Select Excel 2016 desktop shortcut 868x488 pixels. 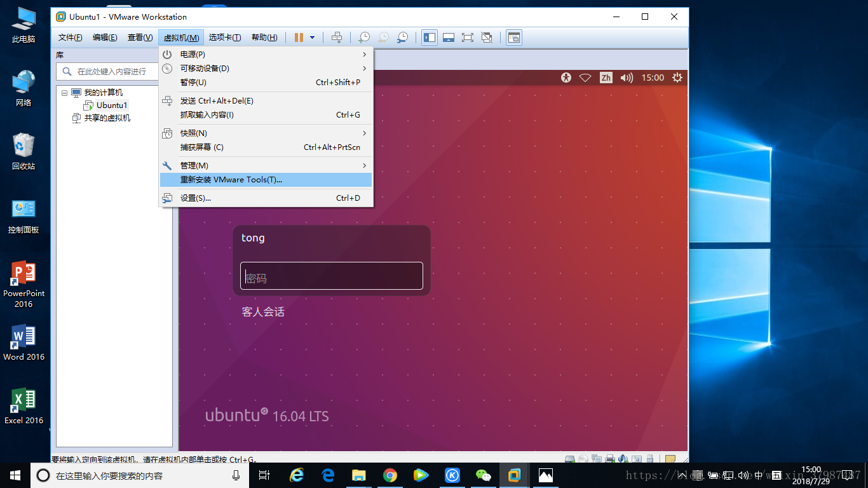tap(24, 407)
